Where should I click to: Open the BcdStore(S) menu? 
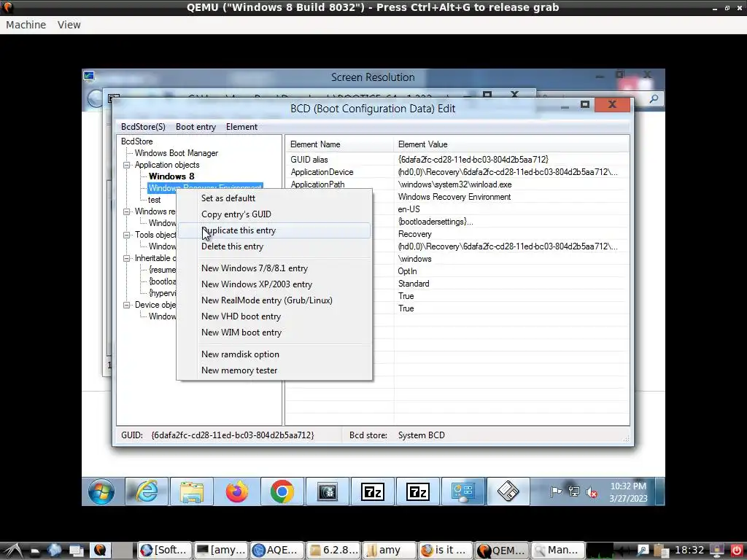coord(143,127)
